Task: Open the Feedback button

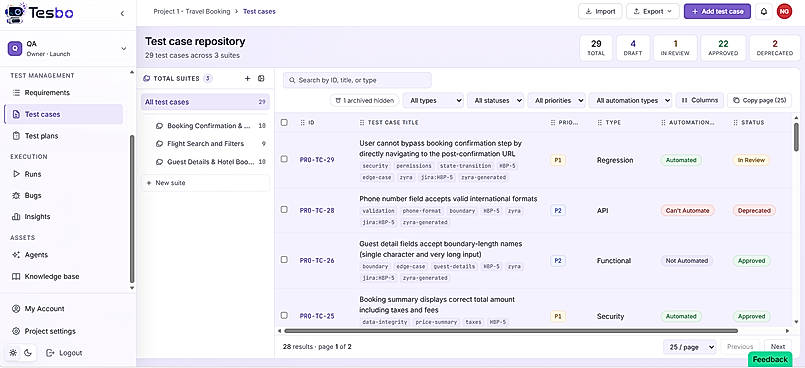Action: 770,360
